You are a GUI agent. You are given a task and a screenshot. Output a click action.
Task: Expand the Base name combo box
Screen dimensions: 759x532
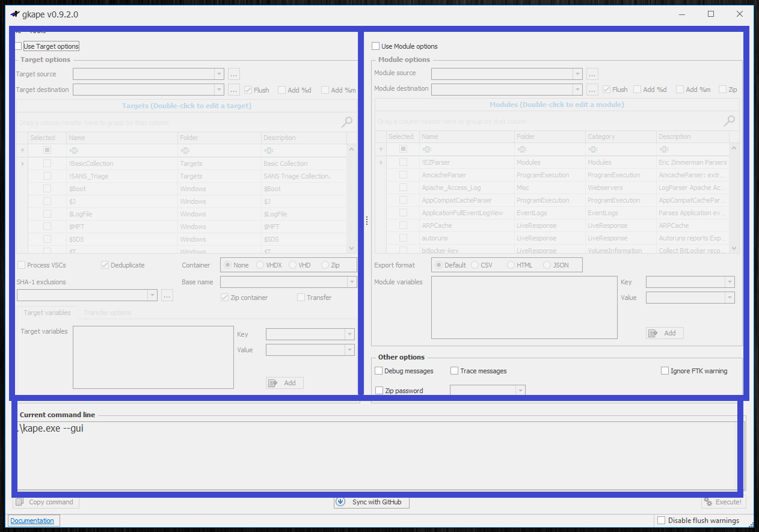[x=352, y=282]
